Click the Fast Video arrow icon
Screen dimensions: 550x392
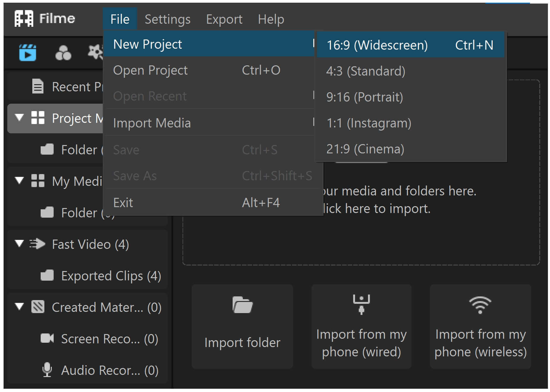point(37,244)
